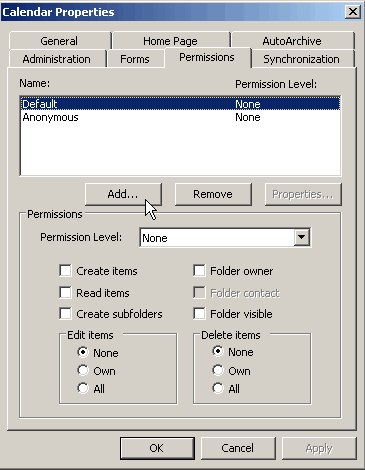The height and width of the screenshot is (470, 365).
Task: Click the Add... button
Action: [x=123, y=194]
